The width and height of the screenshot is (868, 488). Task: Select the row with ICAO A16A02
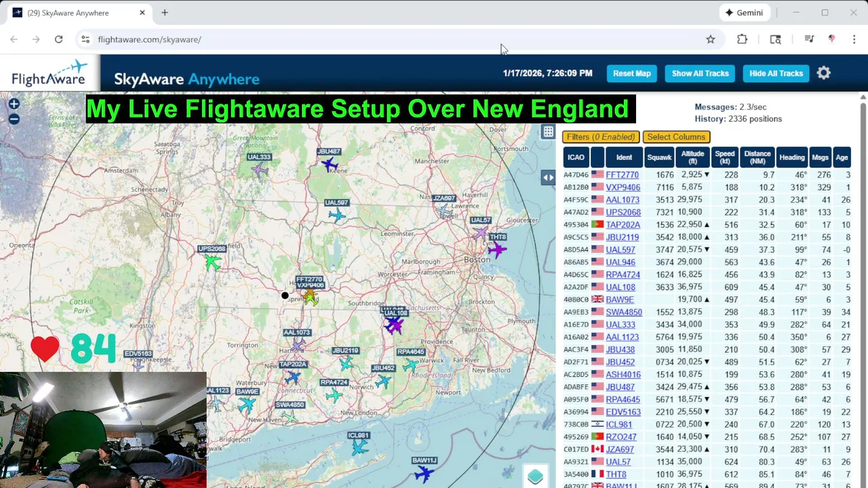tap(707, 337)
